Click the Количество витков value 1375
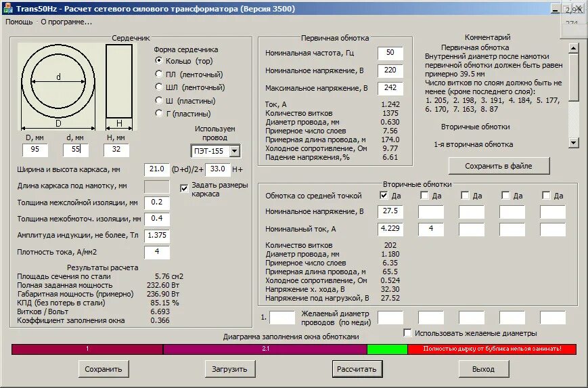This screenshot has height=388, width=588. click(x=390, y=113)
